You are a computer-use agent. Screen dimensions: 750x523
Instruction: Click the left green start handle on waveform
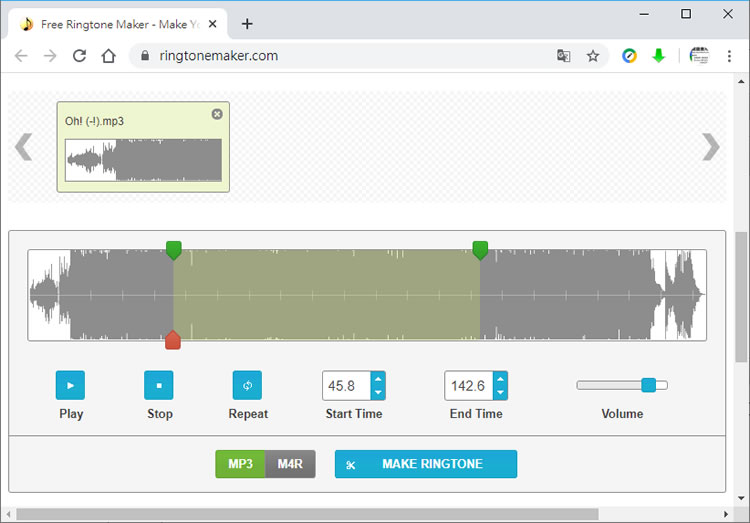174,249
